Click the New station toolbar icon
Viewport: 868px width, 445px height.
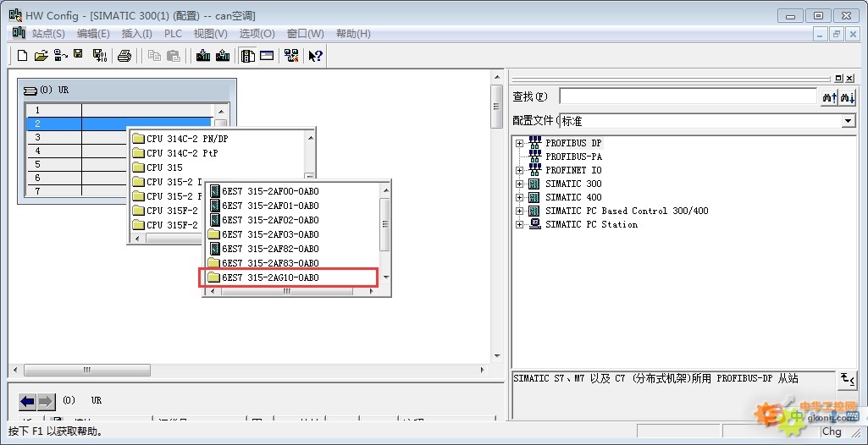pyautogui.click(x=23, y=55)
